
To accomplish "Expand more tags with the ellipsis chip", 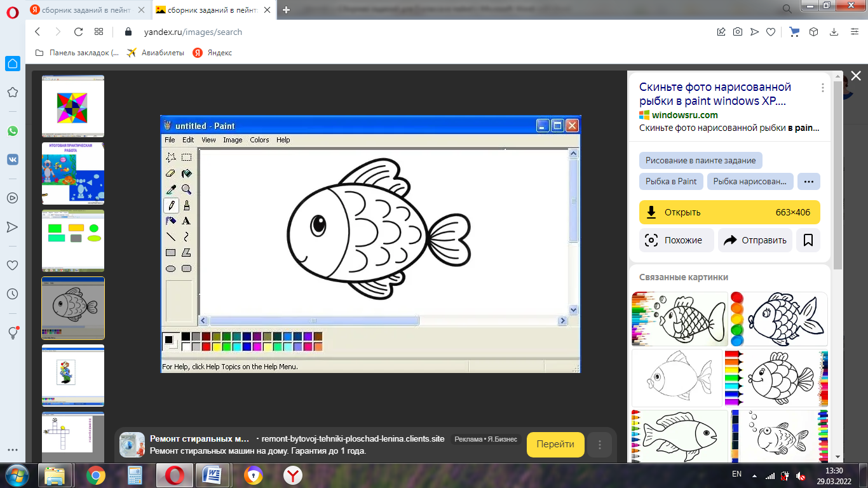I will [808, 181].
